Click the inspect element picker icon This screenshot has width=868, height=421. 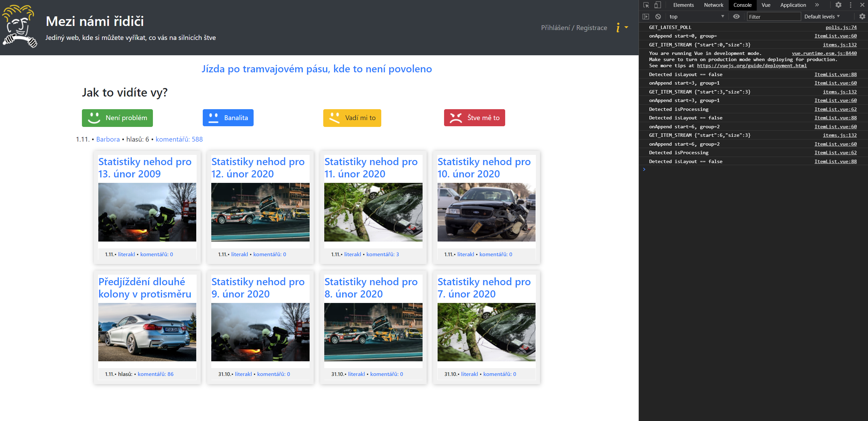coord(646,5)
